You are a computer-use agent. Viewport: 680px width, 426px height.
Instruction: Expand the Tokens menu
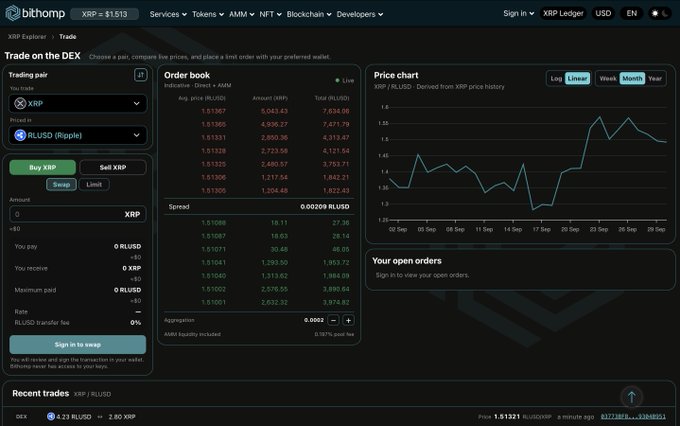(x=208, y=14)
